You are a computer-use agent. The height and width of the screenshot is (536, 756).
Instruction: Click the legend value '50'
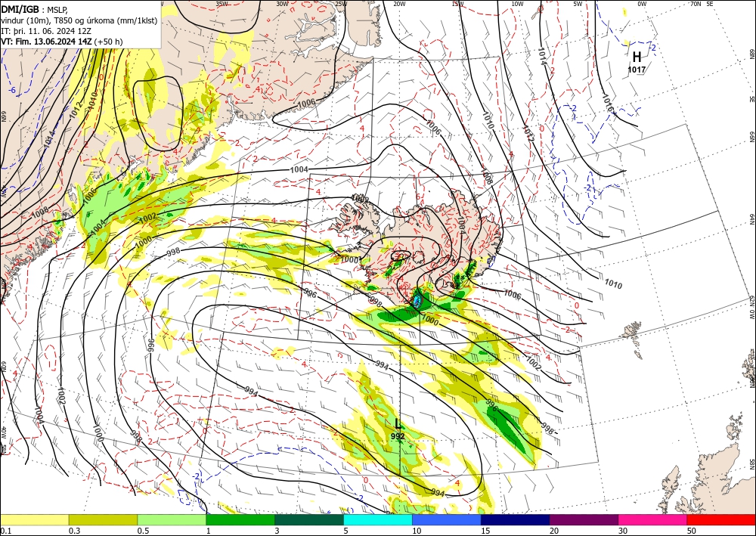click(x=692, y=531)
